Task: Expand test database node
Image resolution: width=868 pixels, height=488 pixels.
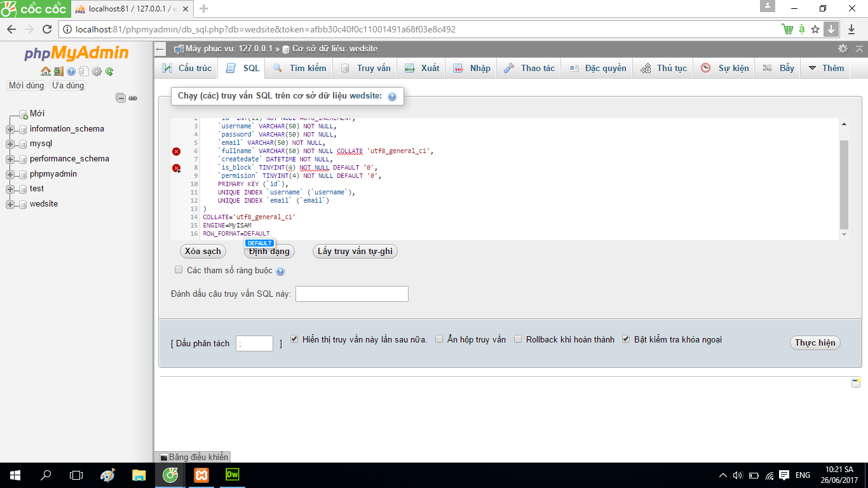Action: [10, 189]
